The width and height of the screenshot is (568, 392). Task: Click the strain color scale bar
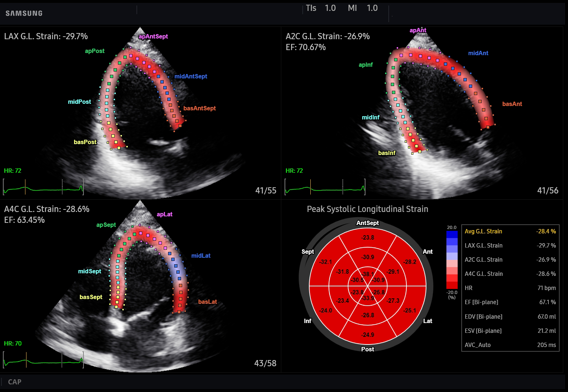[x=451, y=260]
